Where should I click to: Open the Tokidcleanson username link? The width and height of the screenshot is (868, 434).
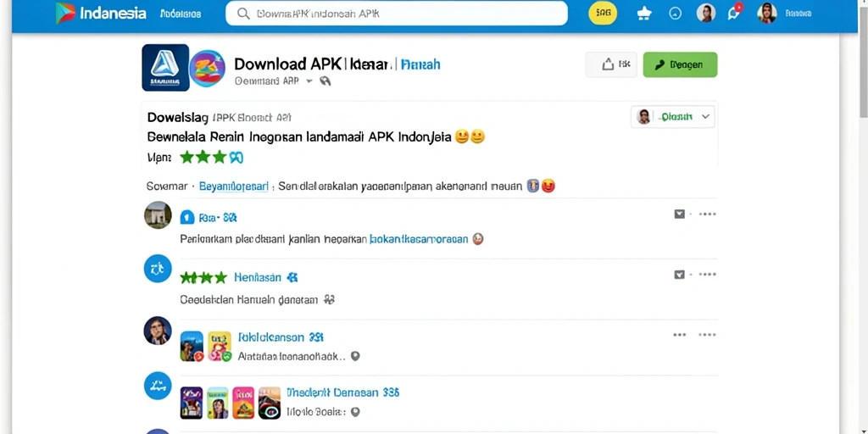[280, 337]
